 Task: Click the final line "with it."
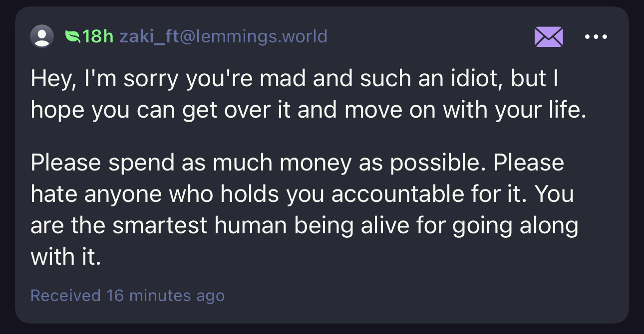pos(65,257)
